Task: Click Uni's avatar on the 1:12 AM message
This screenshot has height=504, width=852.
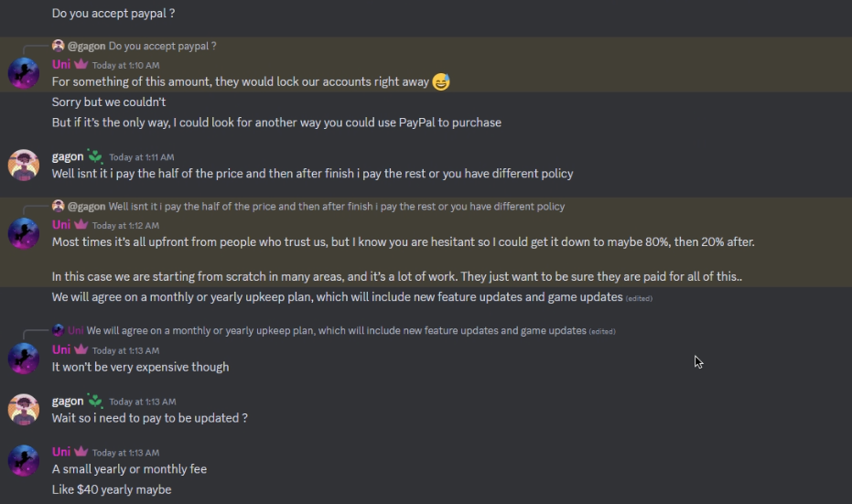Action: coord(23,233)
